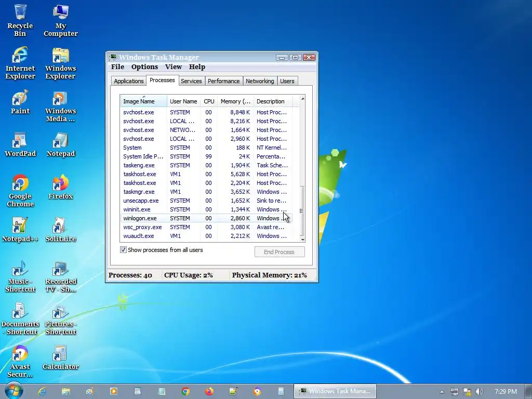The width and height of the screenshot is (532, 399).
Task: Select the Calculator desktop shortcut
Action: tap(61, 357)
